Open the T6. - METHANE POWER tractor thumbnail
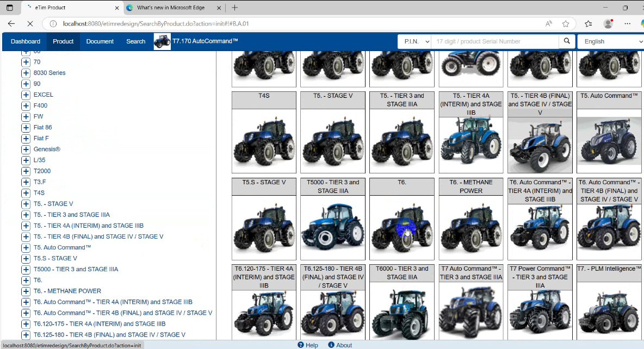The height and width of the screenshot is (349, 644). [x=471, y=227]
